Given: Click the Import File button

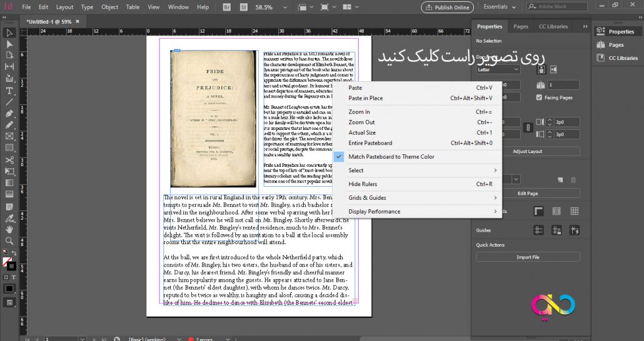Looking at the screenshot, I should pyautogui.click(x=528, y=257).
